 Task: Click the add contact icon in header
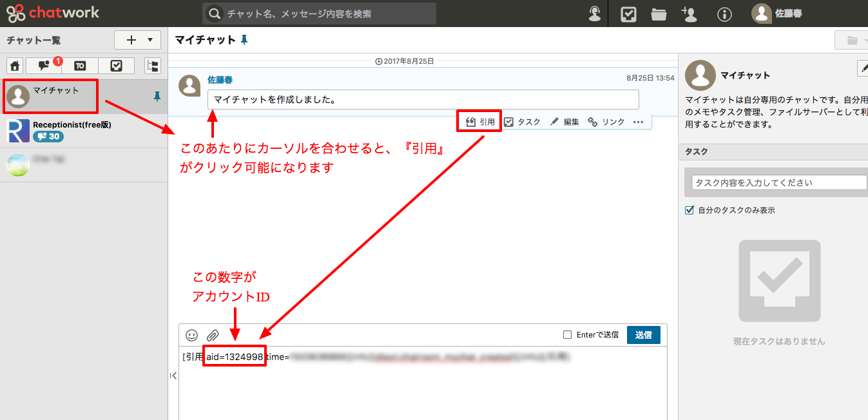coord(689,14)
